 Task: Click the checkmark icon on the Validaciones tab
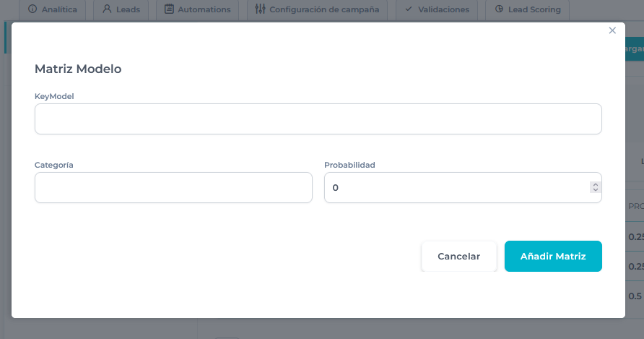point(409,10)
